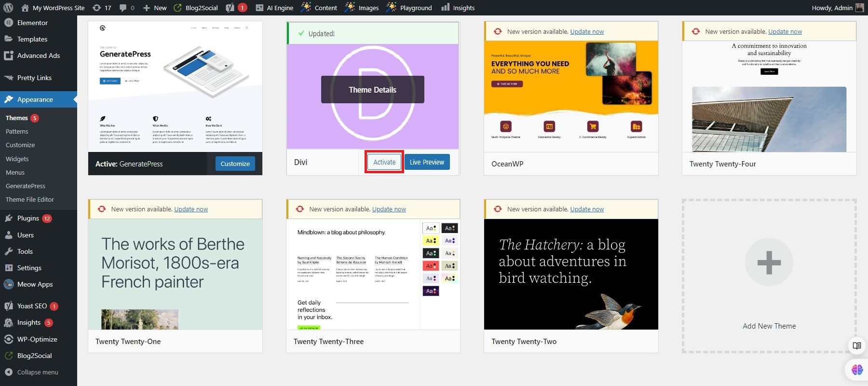The image size is (868, 386).
Task: Open the Howdy, Admin account menu
Action: [838, 8]
